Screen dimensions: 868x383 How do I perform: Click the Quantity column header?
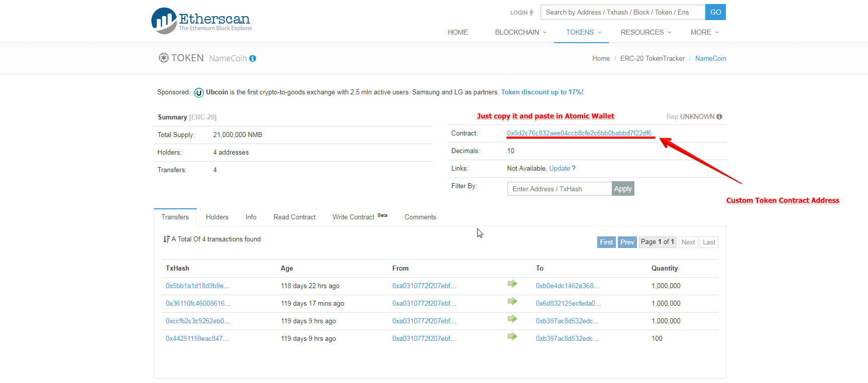tap(665, 268)
